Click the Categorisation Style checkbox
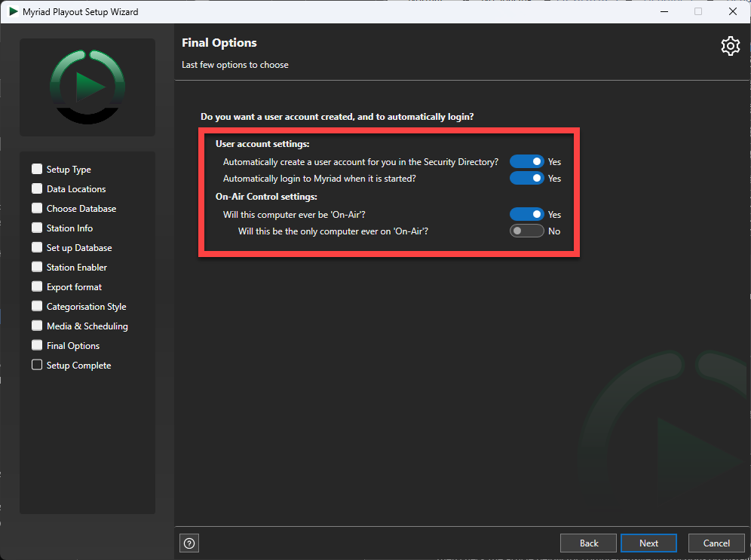 tap(37, 306)
